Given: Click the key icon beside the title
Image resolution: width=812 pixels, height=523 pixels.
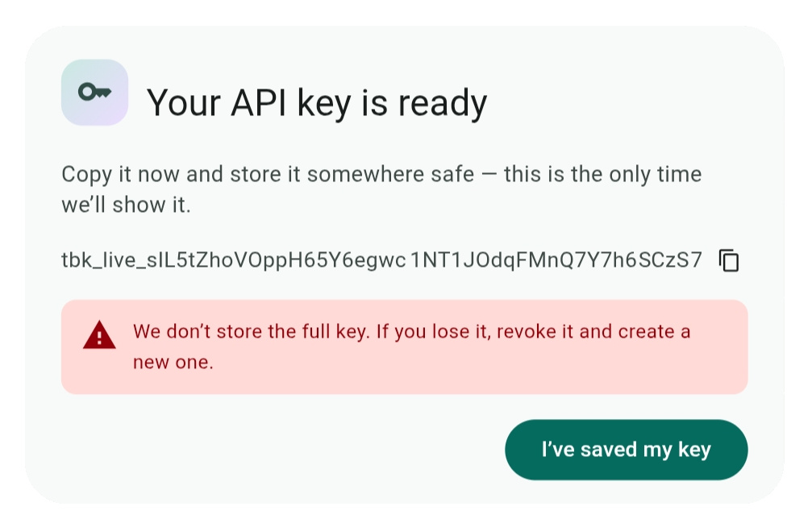Looking at the screenshot, I should pyautogui.click(x=95, y=93).
